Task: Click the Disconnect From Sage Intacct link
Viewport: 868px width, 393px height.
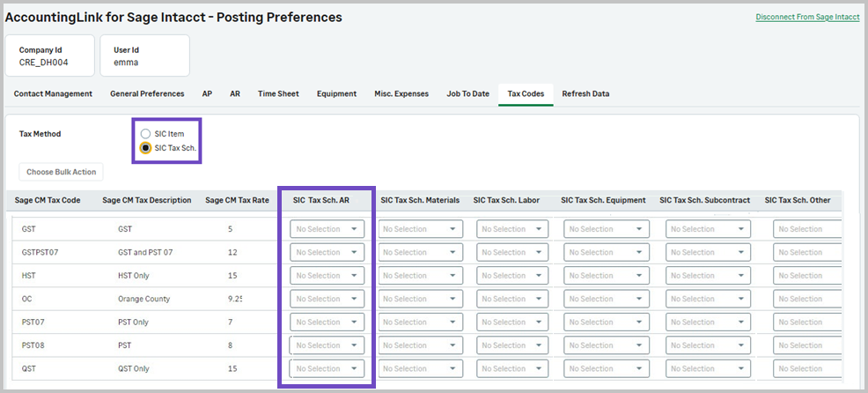Action: pos(807,18)
